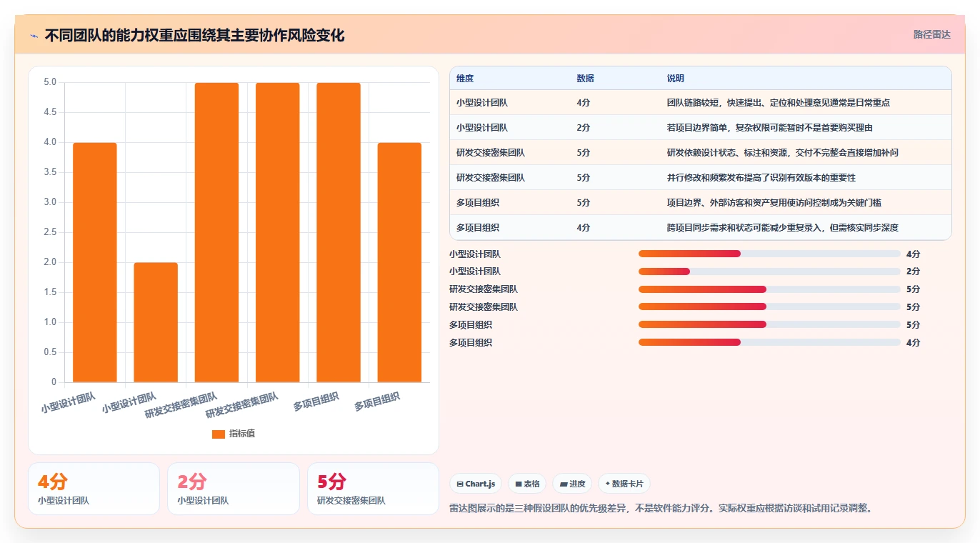Select the cell starting 项目边界、外部访客

pyautogui.click(x=805, y=203)
